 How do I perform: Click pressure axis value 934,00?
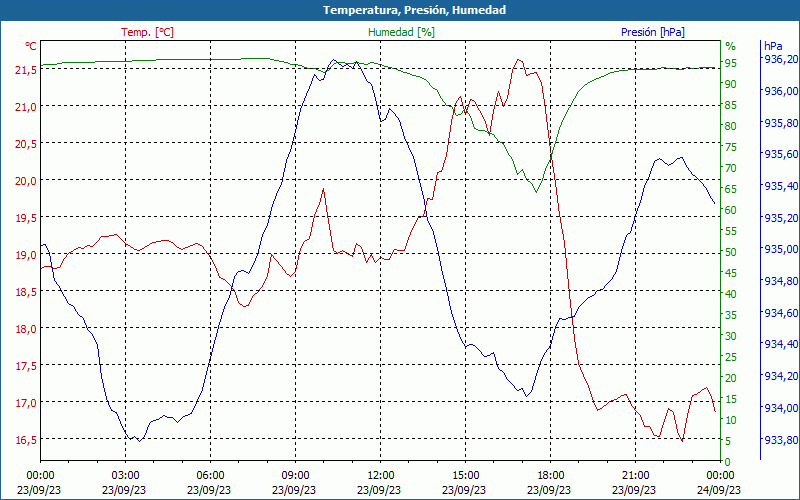pyautogui.click(x=780, y=408)
